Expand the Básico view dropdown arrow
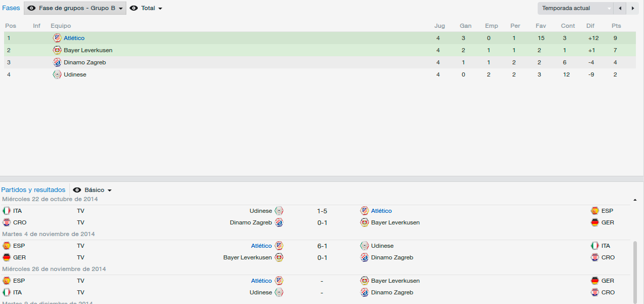Screen dimensions: 644x304 coord(109,191)
